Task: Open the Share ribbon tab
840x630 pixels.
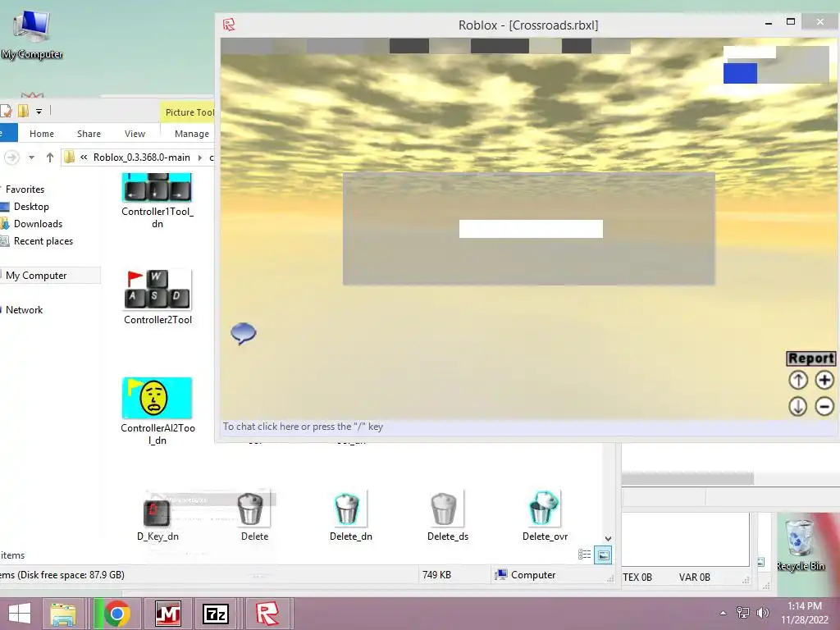Action: (x=89, y=134)
